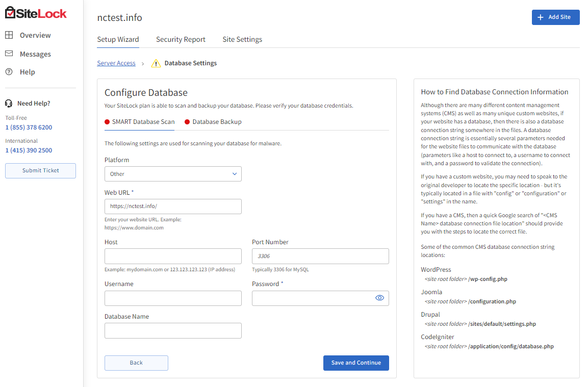The height and width of the screenshot is (387, 588).
Task: Focus the Port Number input field
Action: point(320,256)
